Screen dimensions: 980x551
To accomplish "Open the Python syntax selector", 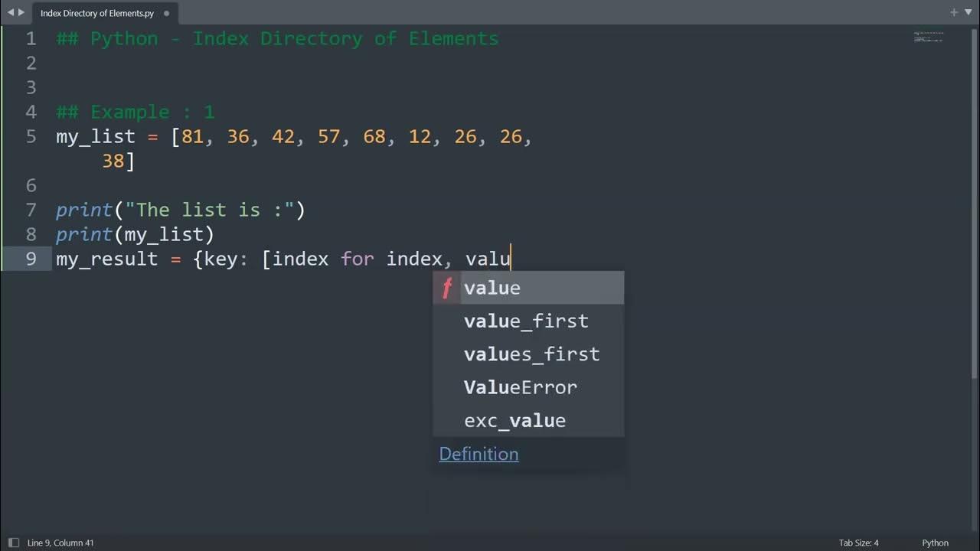I will tap(935, 543).
